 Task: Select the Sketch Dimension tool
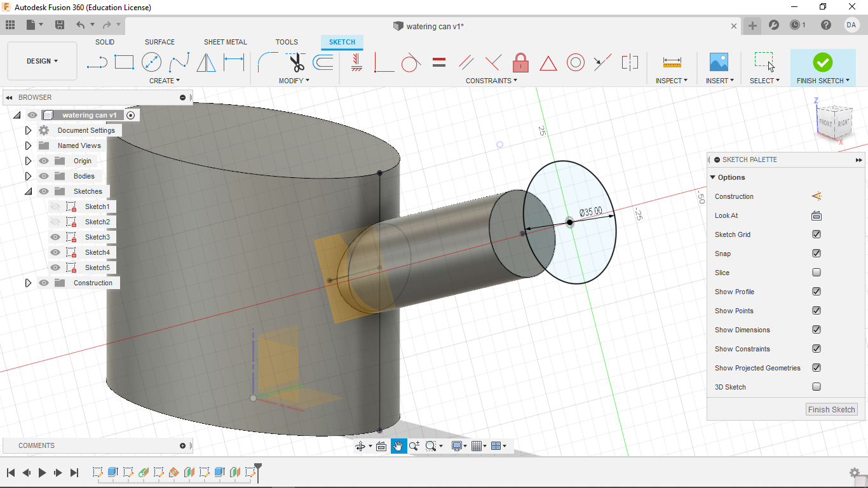(234, 62)
